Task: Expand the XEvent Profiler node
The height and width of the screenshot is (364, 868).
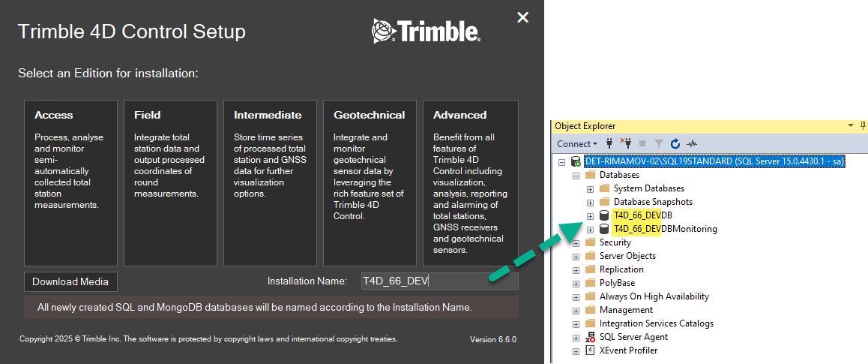Action: point(576,350)
